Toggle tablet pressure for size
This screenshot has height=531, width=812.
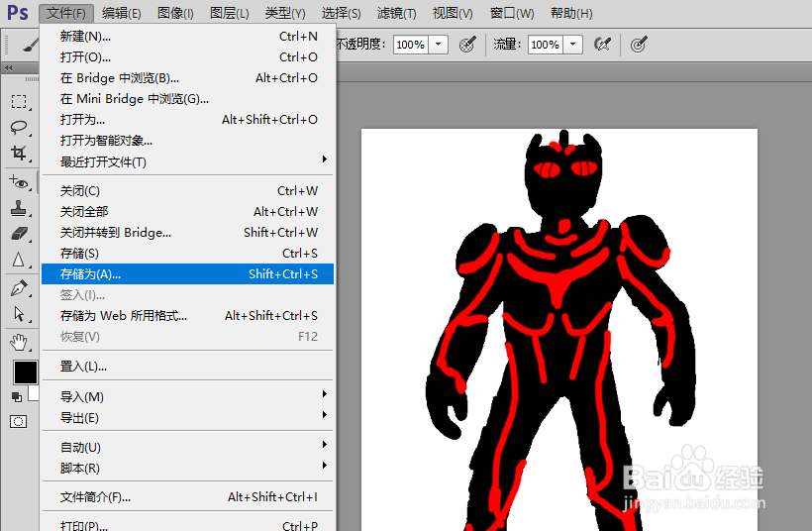click(639, 45)
